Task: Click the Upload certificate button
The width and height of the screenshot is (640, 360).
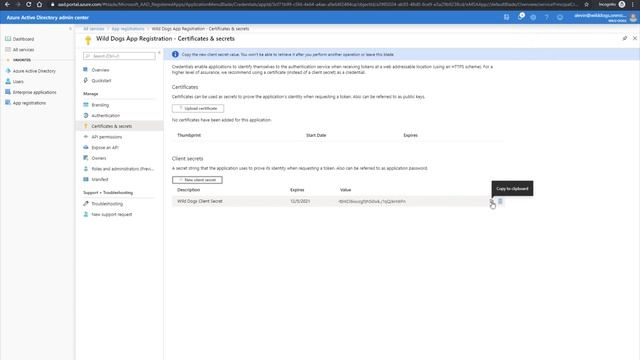Action: 198,109
